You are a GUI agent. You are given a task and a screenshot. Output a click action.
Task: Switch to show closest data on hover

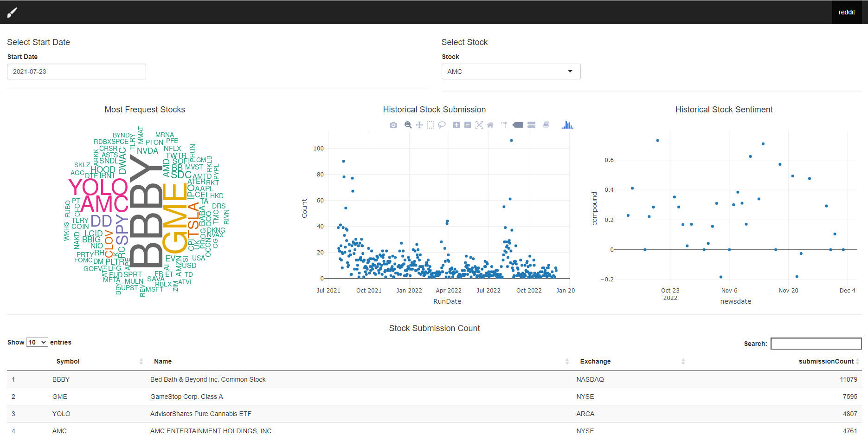coord(518,125)
